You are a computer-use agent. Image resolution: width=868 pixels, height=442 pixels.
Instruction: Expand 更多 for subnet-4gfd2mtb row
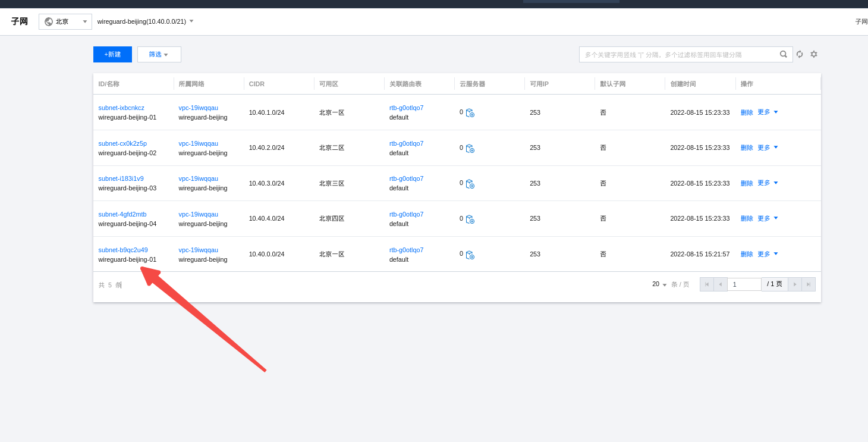pos(768,218)
